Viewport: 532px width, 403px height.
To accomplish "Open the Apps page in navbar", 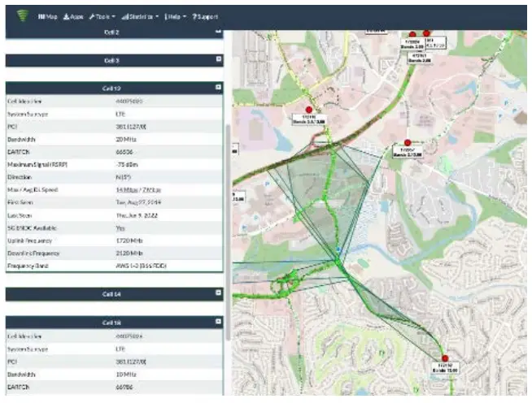I will (73, 16).
